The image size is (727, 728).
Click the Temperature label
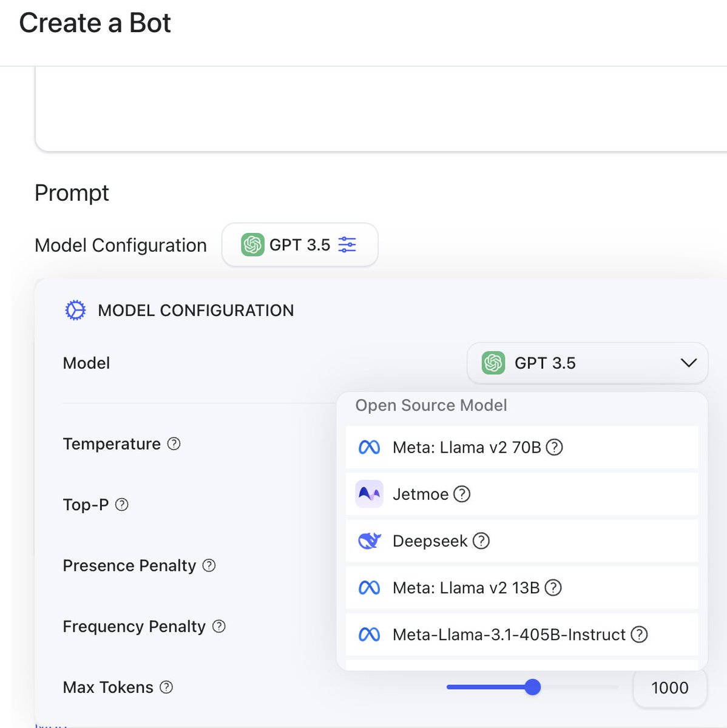point(112,443)
